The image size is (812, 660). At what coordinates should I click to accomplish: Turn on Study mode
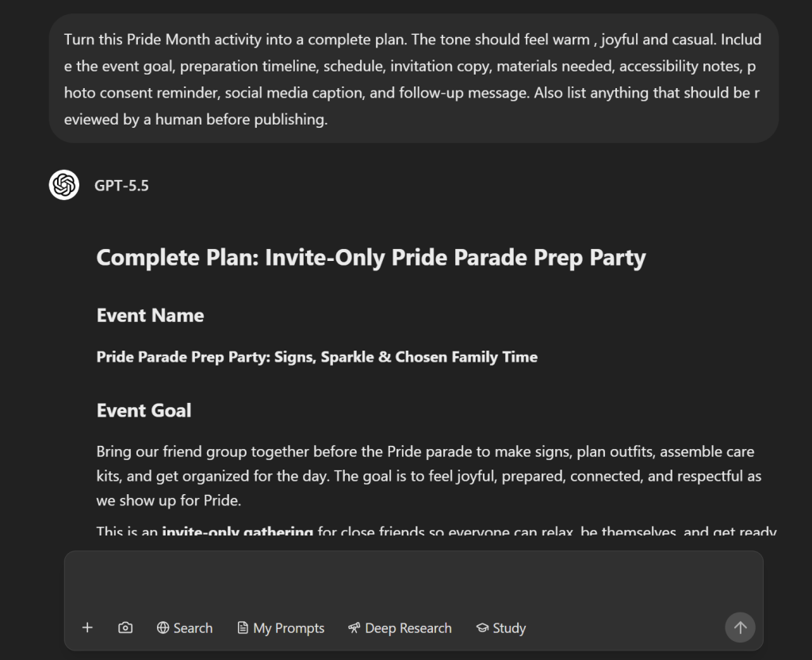(x=501, y=628)
